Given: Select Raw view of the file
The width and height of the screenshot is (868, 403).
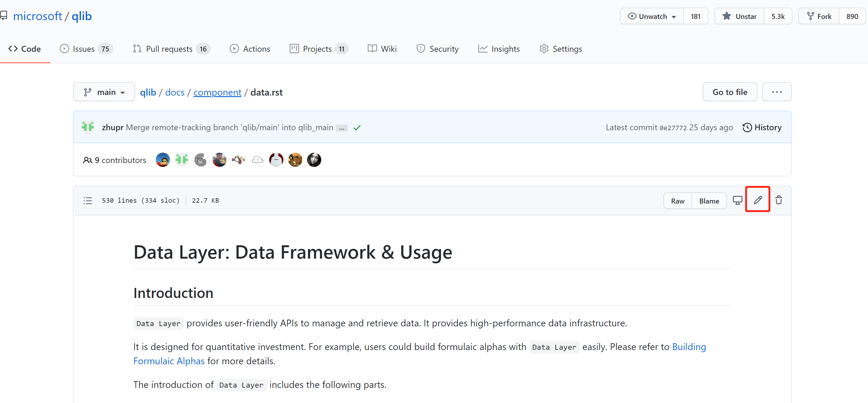Looking at the screenshot, I should 678,201.
